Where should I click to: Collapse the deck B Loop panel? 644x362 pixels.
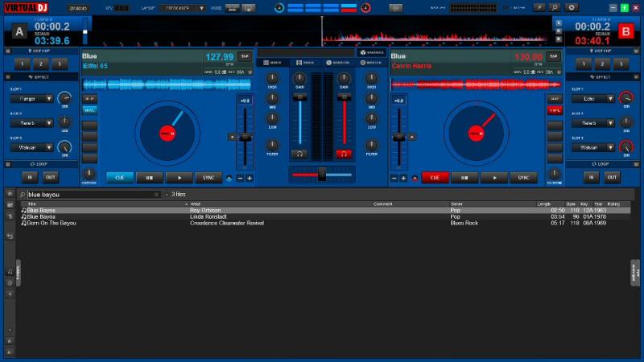(x=636, y=164)
